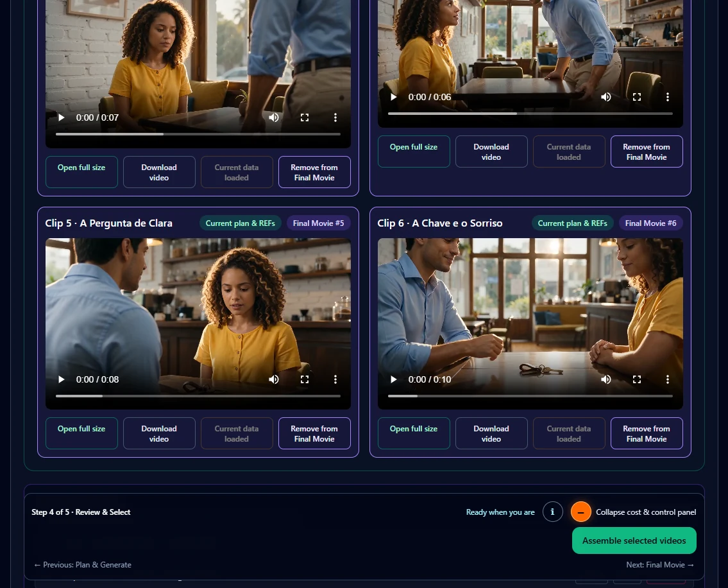Download the 0:07 clip video
Viewport: 728px width, 588px height.
pos(159,173)
